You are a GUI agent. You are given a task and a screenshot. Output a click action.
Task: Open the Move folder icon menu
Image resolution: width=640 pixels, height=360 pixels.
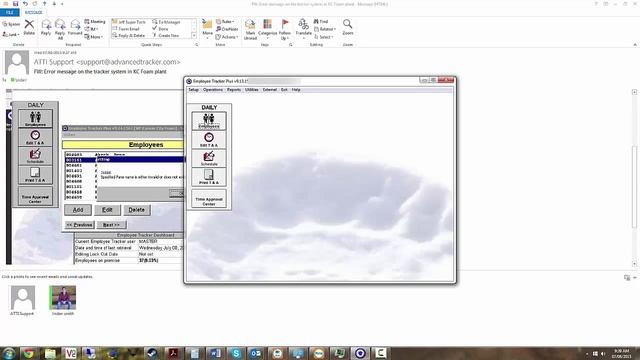coord(207,28)
